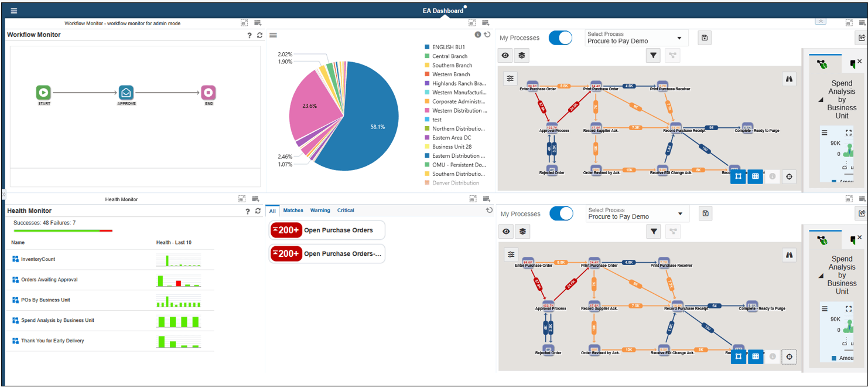
Task: Open filter in lower process viewer
Action: (654, 232)
